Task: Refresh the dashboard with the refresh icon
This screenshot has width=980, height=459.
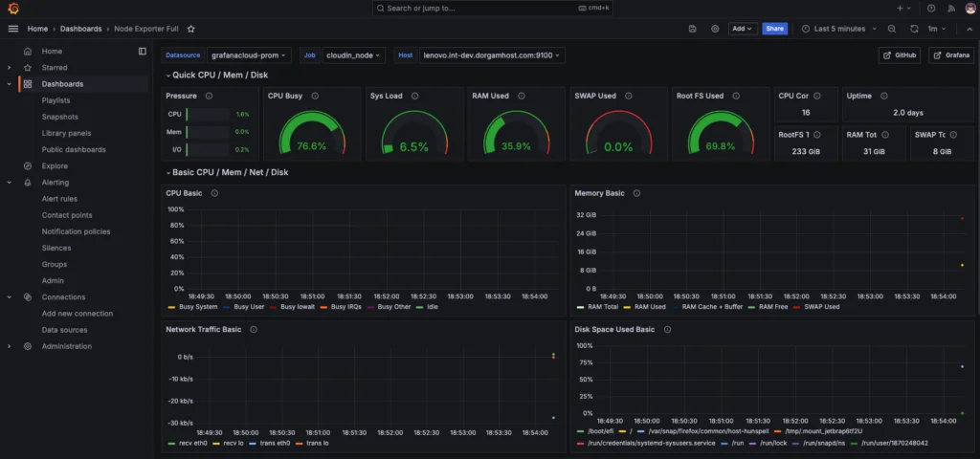Action: (914, 29)
